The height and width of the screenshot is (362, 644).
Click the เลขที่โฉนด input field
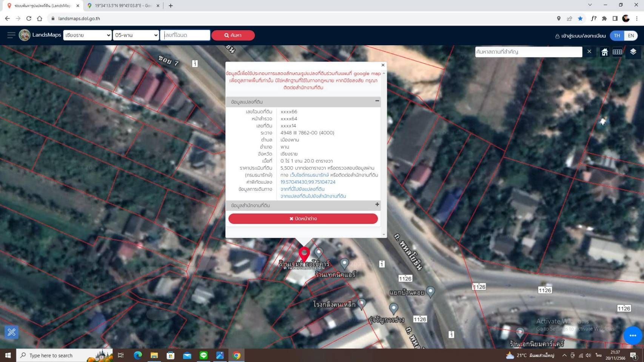(185, 35)
